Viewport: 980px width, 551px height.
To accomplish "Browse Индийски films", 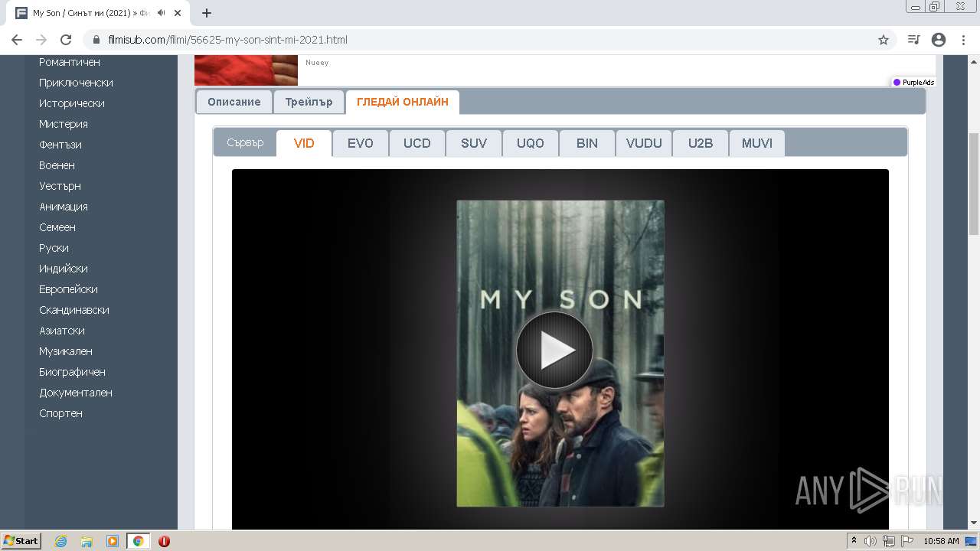I will click(x=64, y=269).
